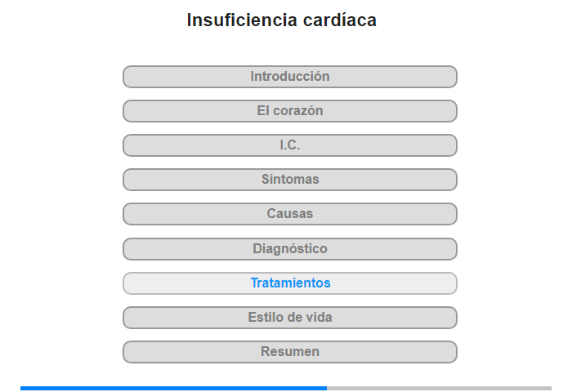Click the Insuficiencia cardíaca heading
The height and width of the screenshot is (392, 572).
pyautogui.click(x=282, y=20)
